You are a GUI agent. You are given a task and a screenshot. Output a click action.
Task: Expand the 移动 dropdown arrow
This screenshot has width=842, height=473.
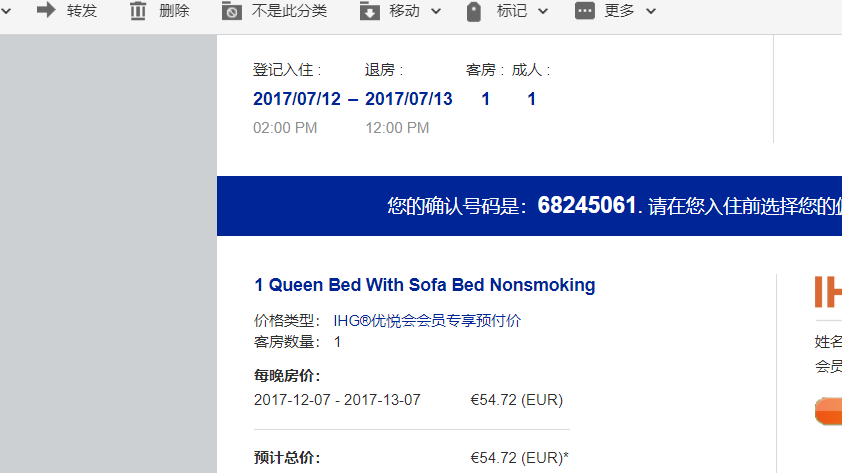coord(436,11)
